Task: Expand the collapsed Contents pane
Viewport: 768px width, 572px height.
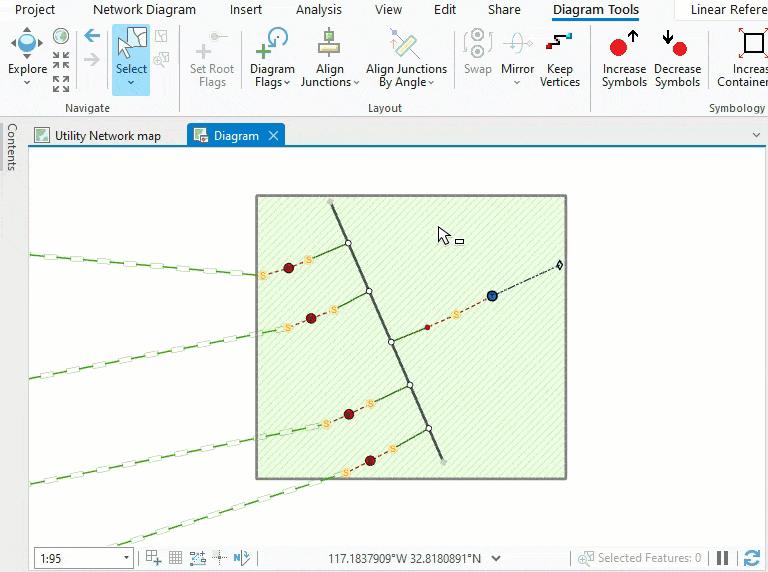Action: pyautogui.click(x=11, y=146)
